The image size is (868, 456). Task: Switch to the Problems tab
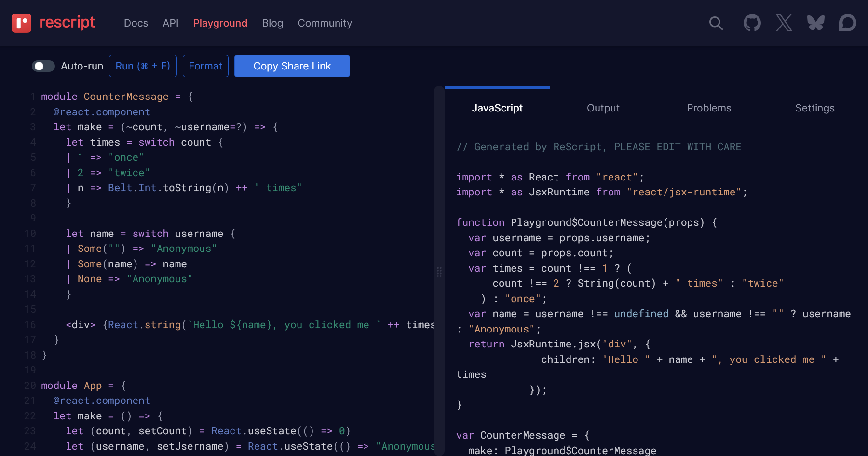point(709,108)
